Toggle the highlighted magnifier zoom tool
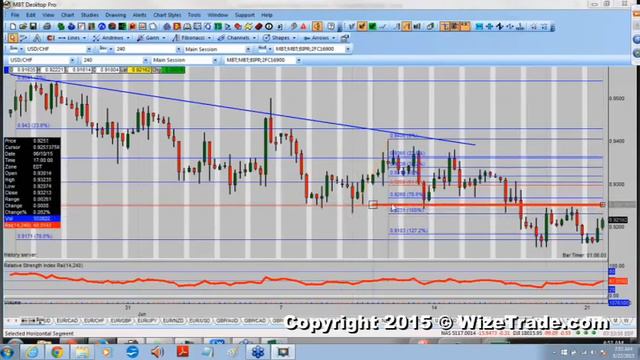This screenshot has height=360, width=640. click(12, 38)
